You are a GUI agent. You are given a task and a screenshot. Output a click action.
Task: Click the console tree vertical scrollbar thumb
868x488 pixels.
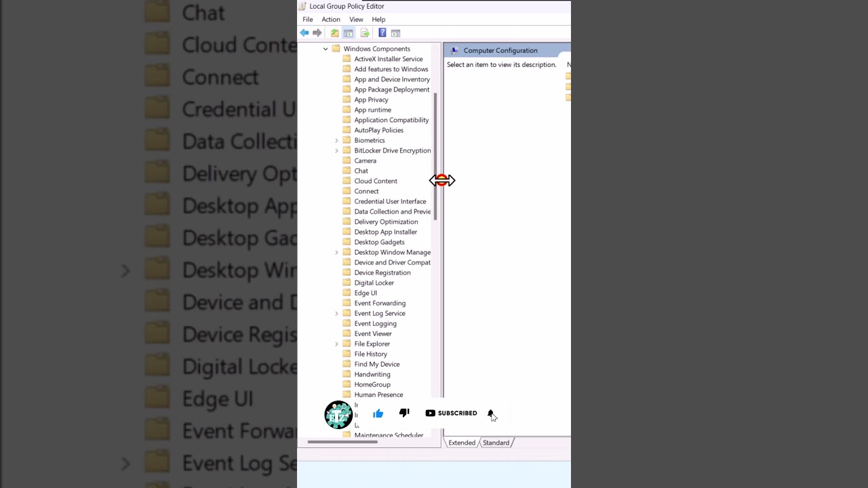[x=435, y=156]
